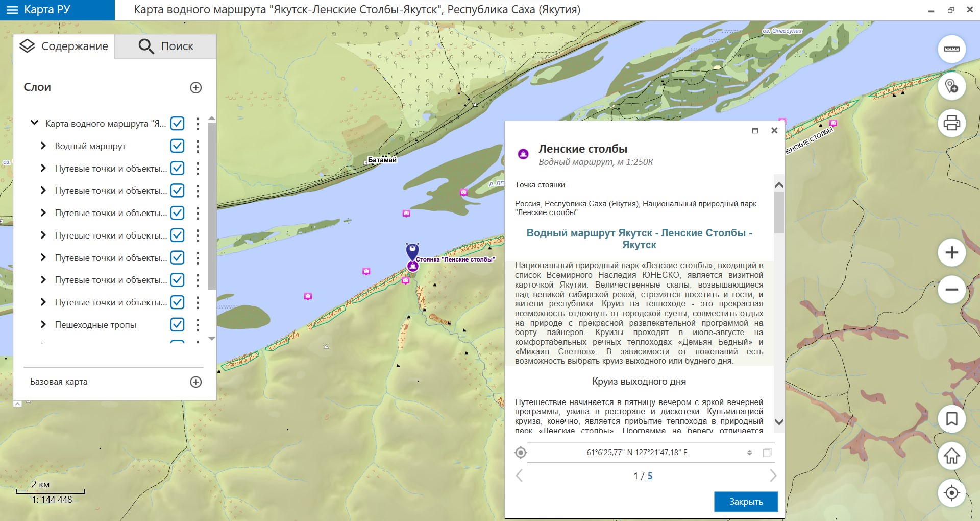Expand the Пешеходные тропы layer group

43,325
